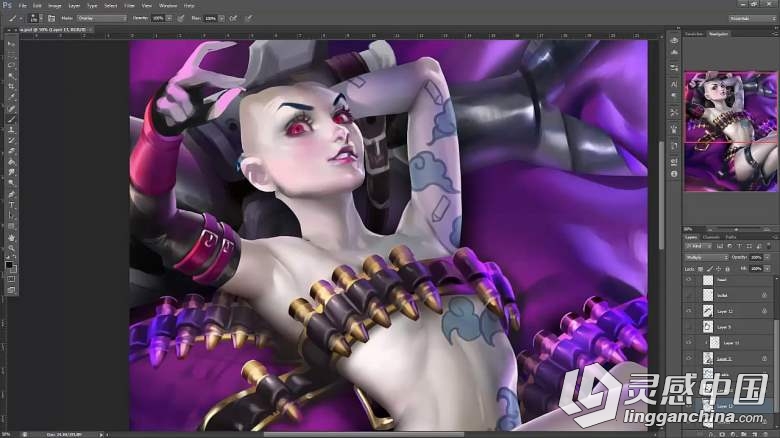Select the Path Selection tool

pos(11,216)
